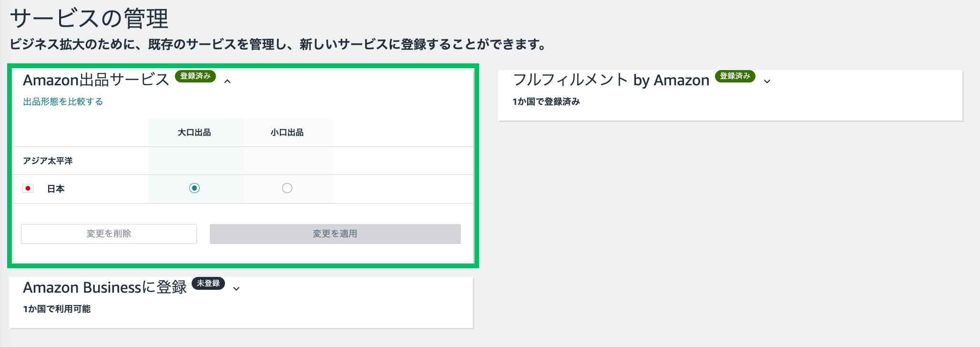Click the 未登録 badge on Amazon Business
This screenshot has width=980, height=347.
point(208,283)
